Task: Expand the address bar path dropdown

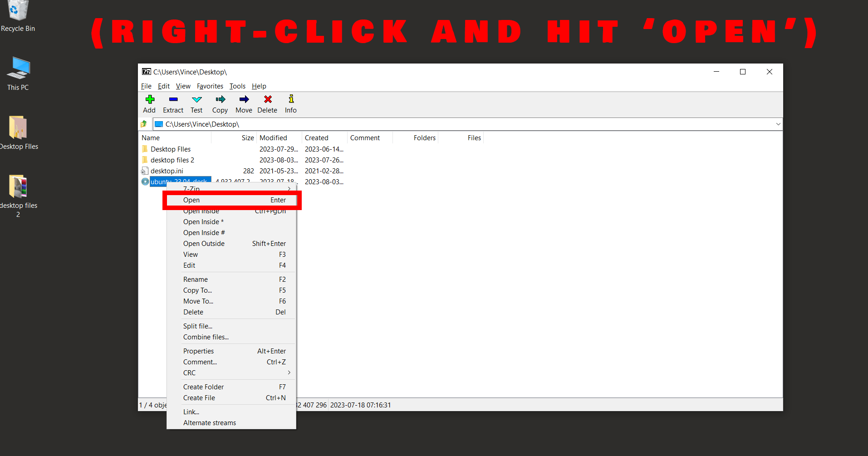Action: click(x=778, y=124)
